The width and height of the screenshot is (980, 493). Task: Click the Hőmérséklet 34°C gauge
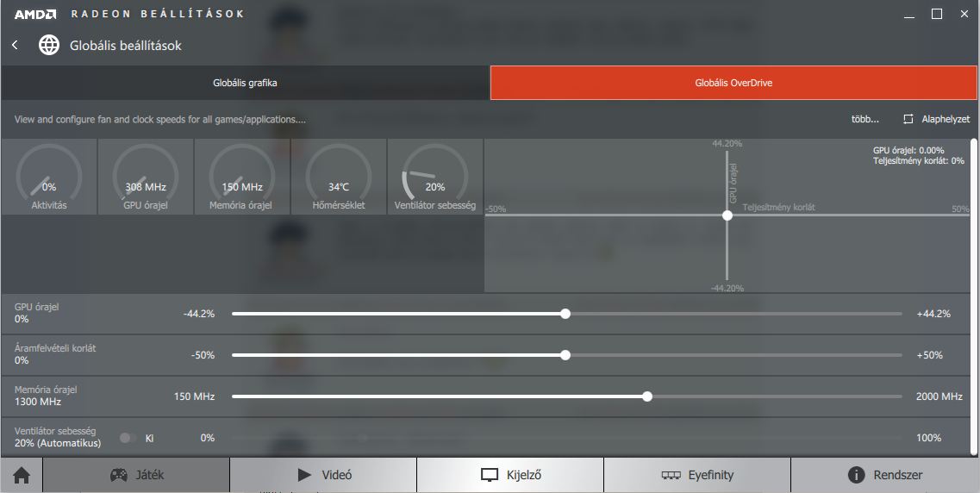(x=338, y=177)
